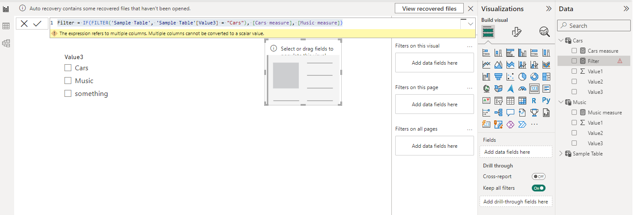Choose Clustered column chart visual
644x215 pixels.
click(x=522, y=53)
